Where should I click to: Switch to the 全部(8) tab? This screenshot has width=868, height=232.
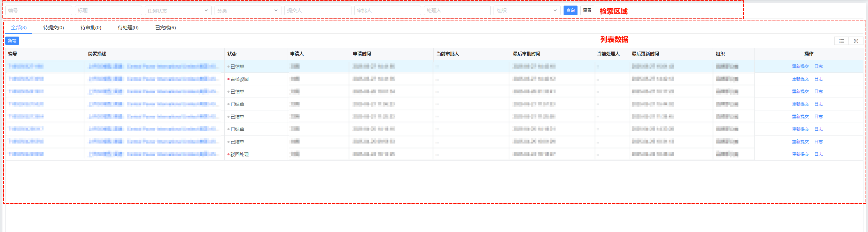pos(19,28)
